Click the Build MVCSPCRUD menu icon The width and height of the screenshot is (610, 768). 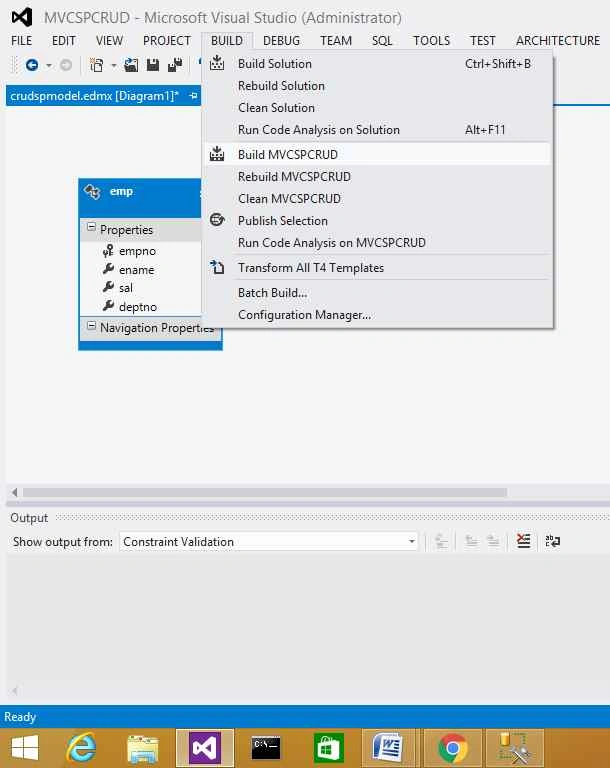tap(217, 153)
